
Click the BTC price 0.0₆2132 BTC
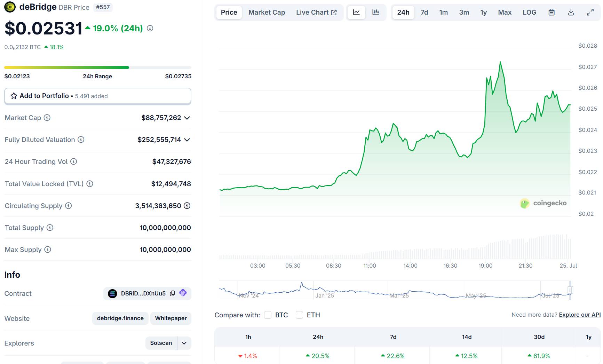coord(23,47)
